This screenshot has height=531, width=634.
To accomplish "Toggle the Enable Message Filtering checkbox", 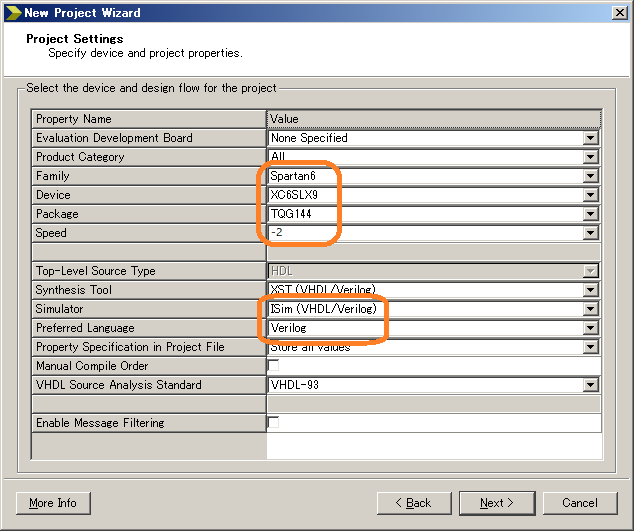I will pos(273,423).
